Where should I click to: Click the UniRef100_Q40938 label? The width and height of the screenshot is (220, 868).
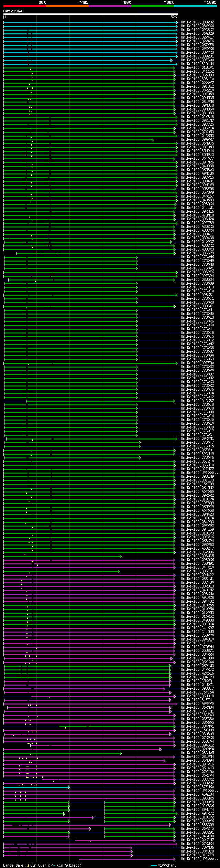pos(197,166)
